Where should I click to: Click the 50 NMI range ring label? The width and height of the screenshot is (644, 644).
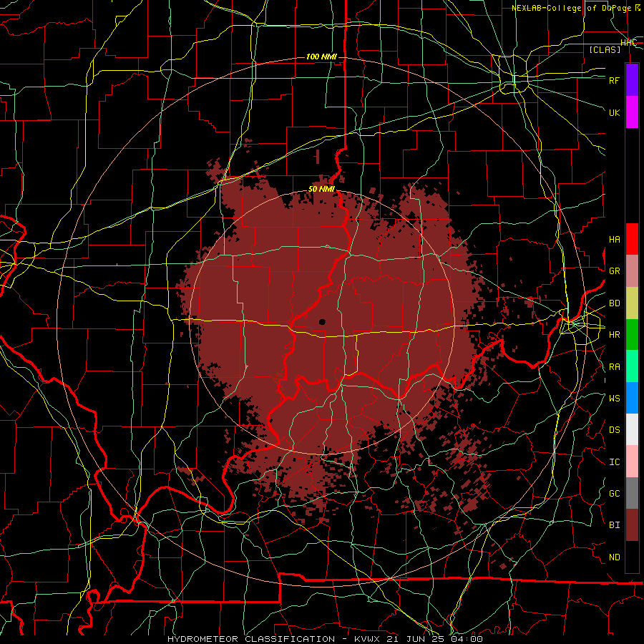pyautogui.click(x=321, y=190)
